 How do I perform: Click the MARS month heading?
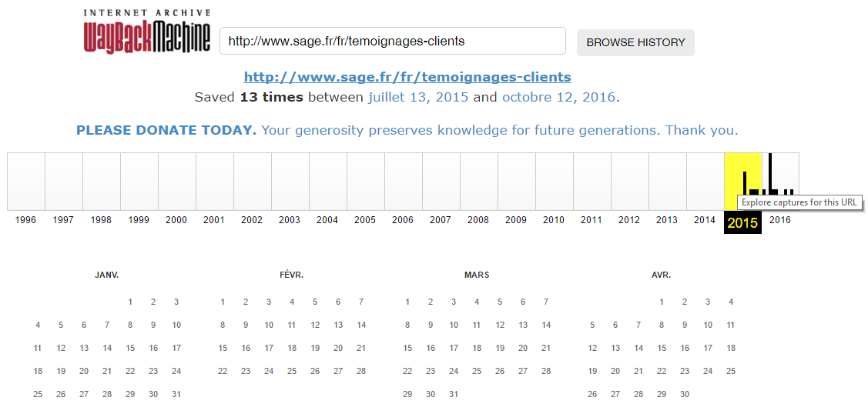[477, 275]
